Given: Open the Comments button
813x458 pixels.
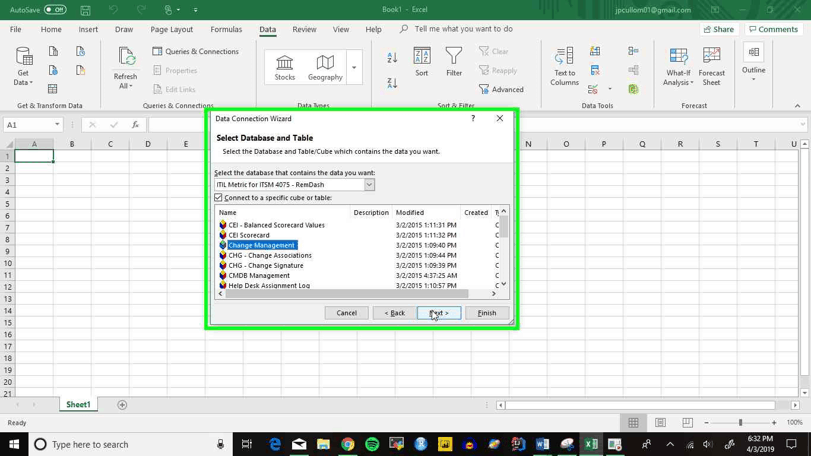Looking at the screenshot, I should click(x=774, y=29).
